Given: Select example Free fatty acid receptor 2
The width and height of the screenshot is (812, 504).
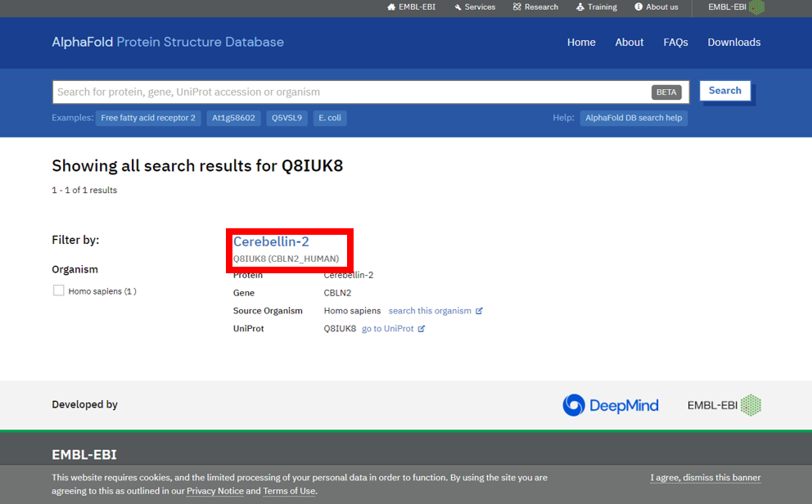Looking at the screenshot, I should point(148,118).
